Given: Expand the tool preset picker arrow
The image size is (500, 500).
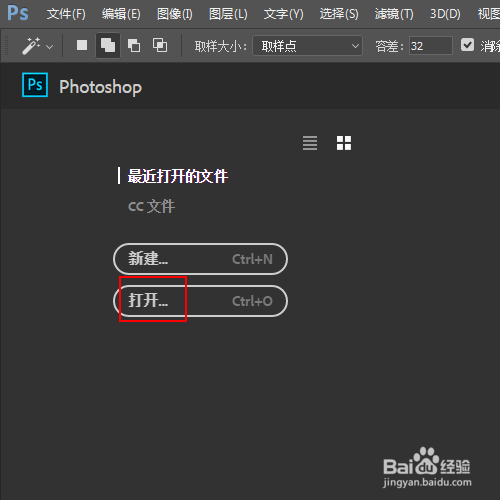Looking at the screenshot, I should 50,47.
